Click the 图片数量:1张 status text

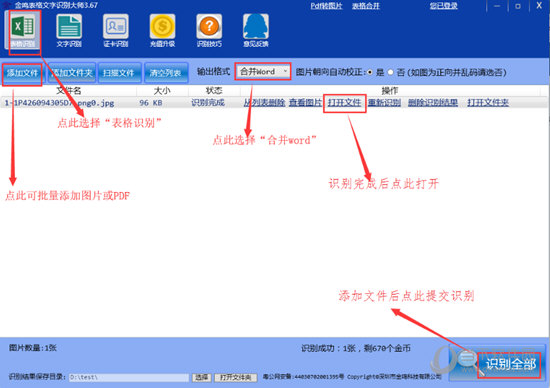point(33,348)
